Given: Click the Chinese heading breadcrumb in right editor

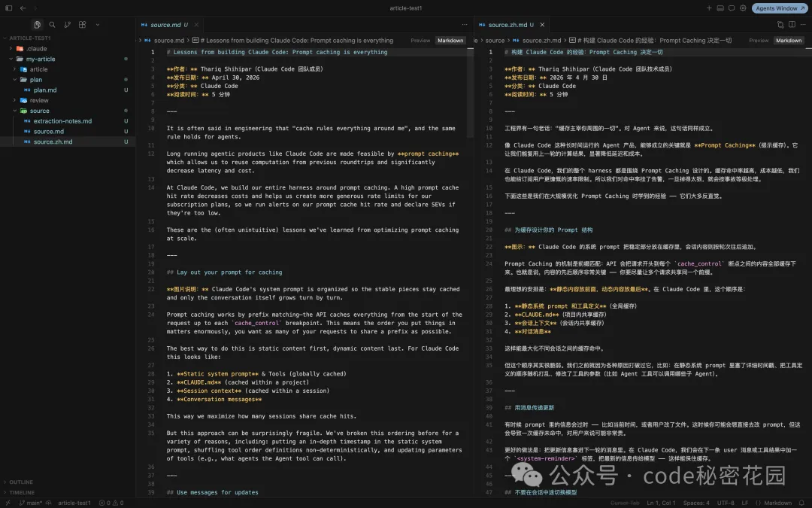Looking at the screenshot, I should tap(650, 41).
